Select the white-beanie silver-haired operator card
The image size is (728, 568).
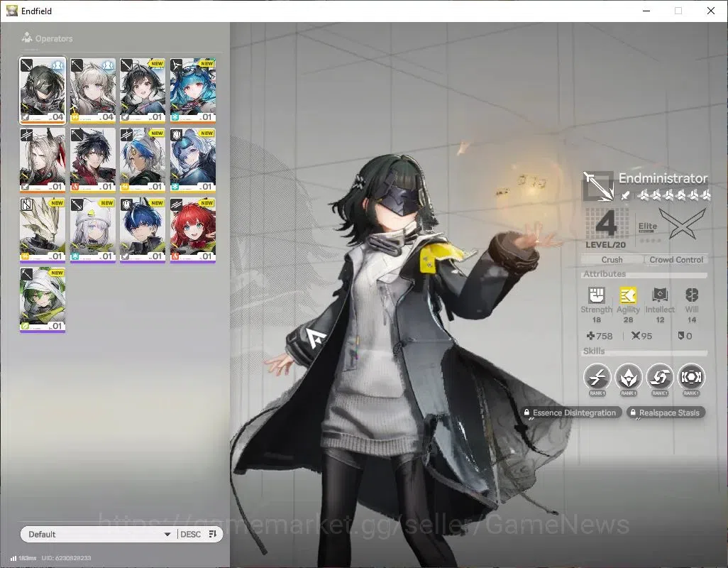click(93, 230)
